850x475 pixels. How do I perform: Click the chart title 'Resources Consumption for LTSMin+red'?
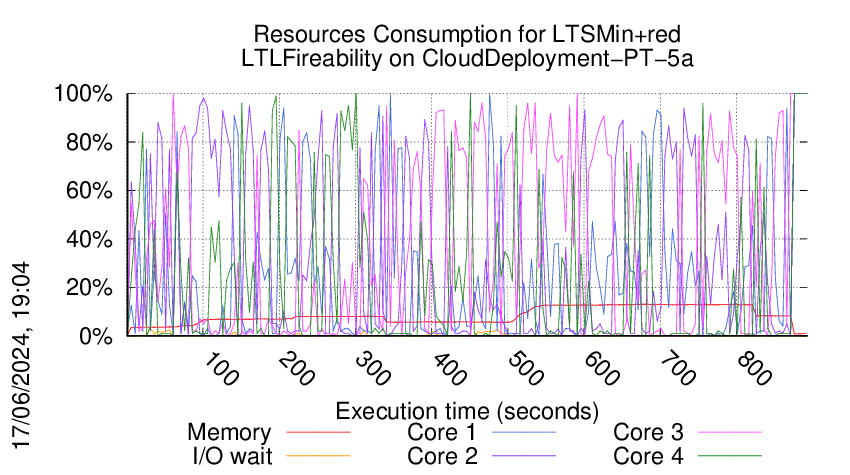[467, 34]
